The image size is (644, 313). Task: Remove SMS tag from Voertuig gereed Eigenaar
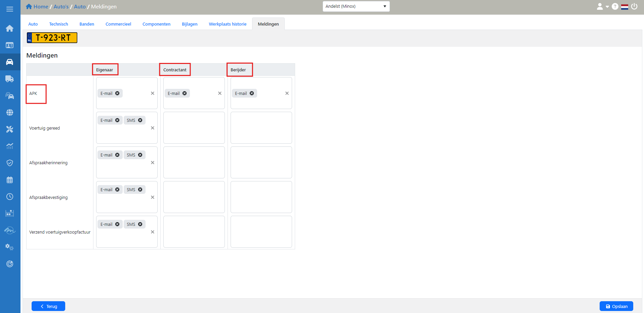point(140,120)
